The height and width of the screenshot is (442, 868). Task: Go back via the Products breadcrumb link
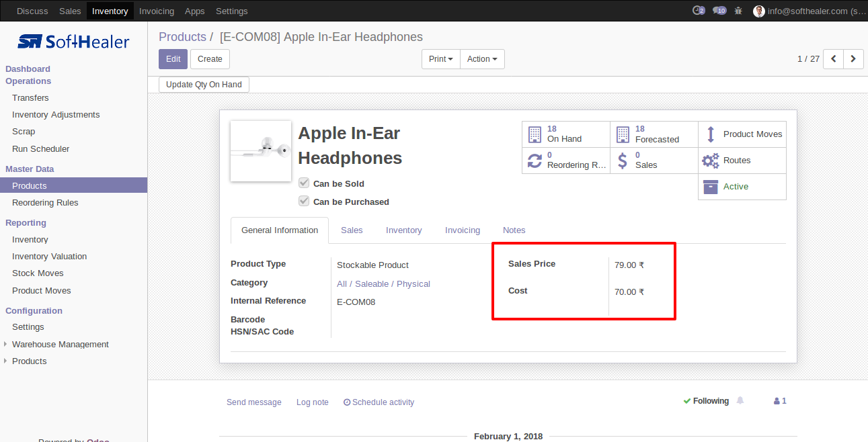click(182, 37)
